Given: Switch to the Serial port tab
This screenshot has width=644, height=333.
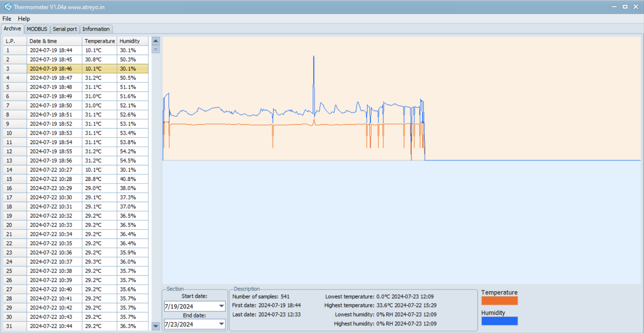Looking at the screenshot, I should [65, 29].
